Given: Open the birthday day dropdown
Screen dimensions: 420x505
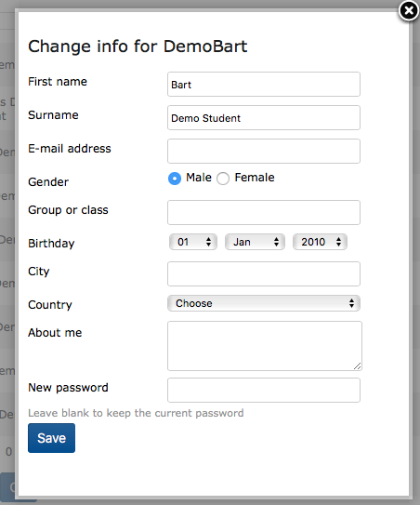Looking at the screenshot, I should [x=193, y=242].
